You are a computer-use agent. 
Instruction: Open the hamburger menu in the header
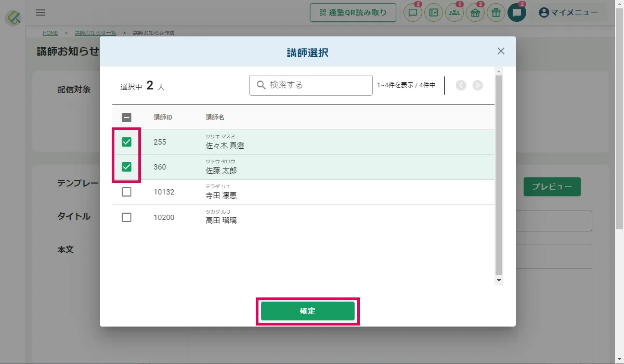tap(41, 12)
